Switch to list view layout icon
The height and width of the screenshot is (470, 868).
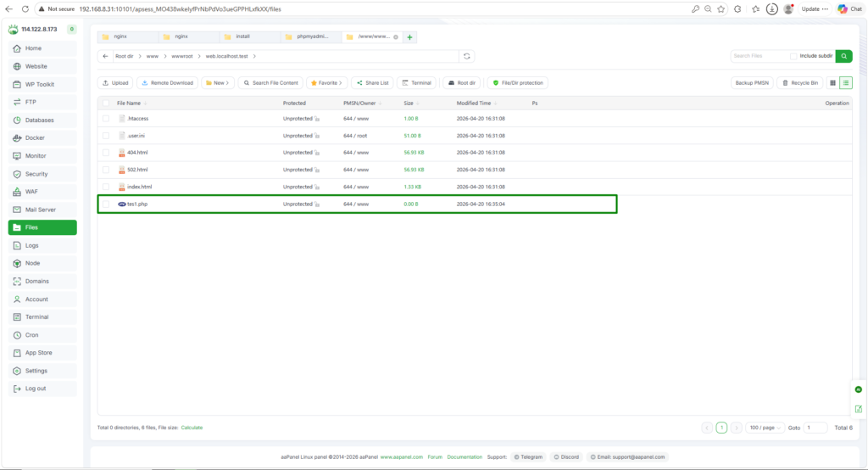click(846, 83)
